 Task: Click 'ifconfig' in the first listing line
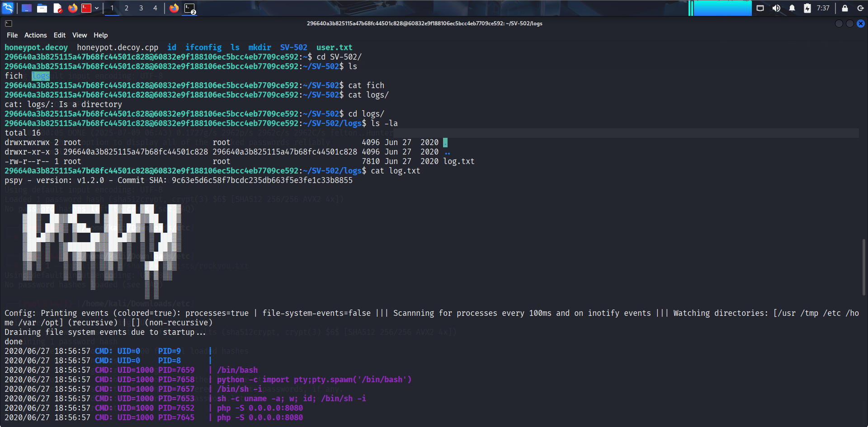coord(203,47)
